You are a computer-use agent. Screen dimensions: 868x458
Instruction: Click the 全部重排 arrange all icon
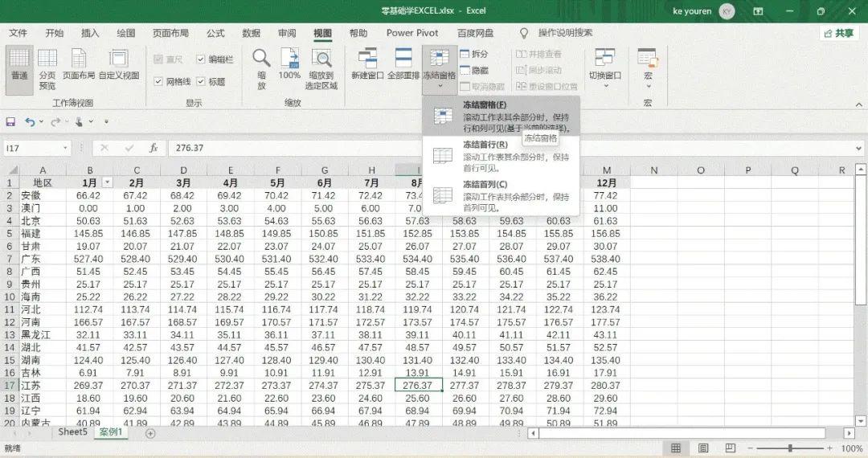(x=403, y=64)
